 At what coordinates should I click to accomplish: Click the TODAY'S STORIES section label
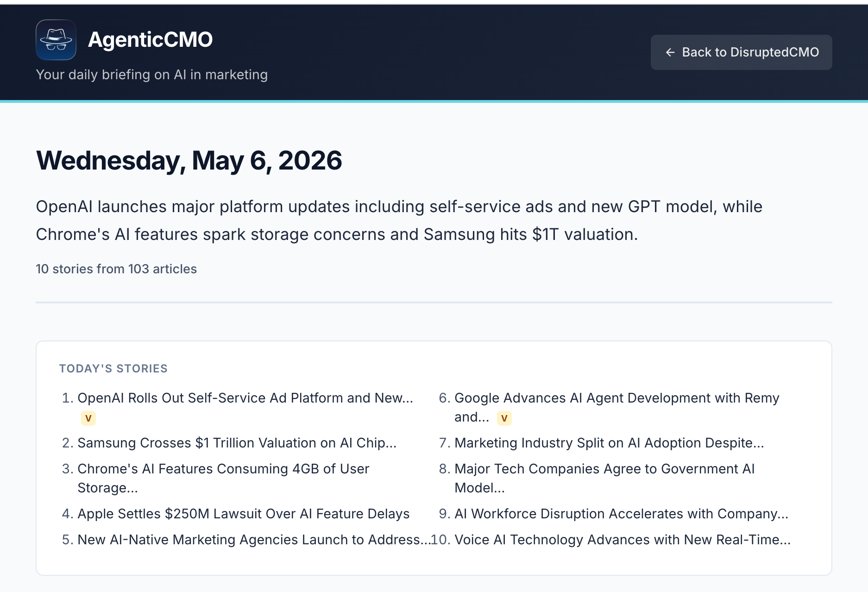point(113,368)
